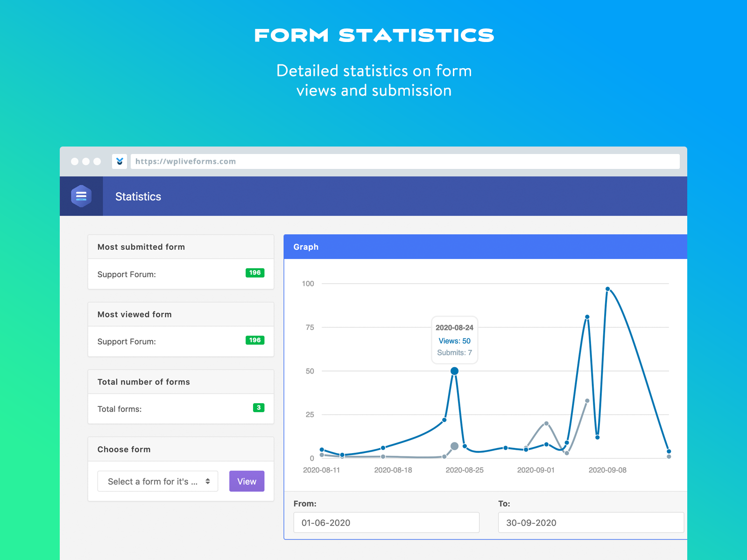Click the Support Forum label under Most viewed form

point(127,342)
